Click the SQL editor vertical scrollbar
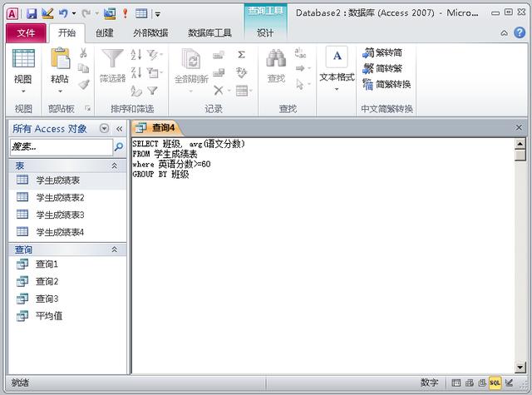 pyautogui.click(x=520, y=249)
